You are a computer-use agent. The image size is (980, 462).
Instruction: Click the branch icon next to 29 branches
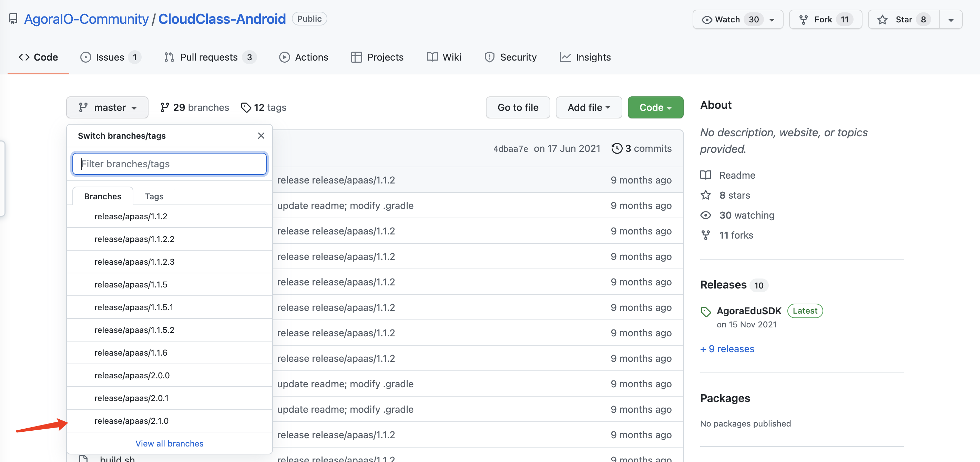pos(164,107)
